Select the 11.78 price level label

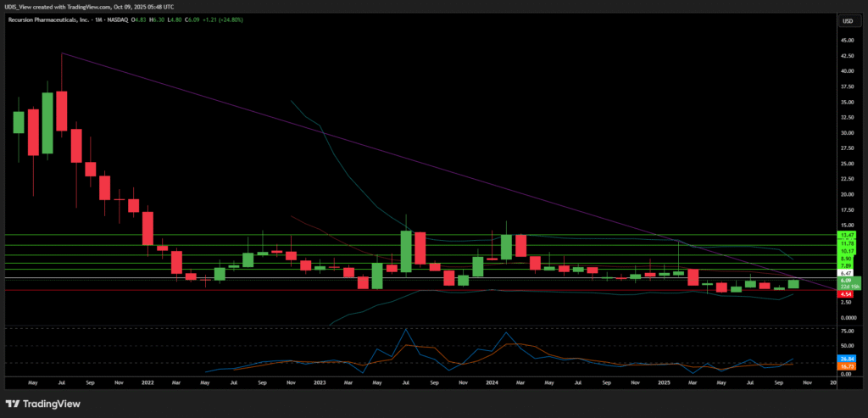tap(846, 243)
